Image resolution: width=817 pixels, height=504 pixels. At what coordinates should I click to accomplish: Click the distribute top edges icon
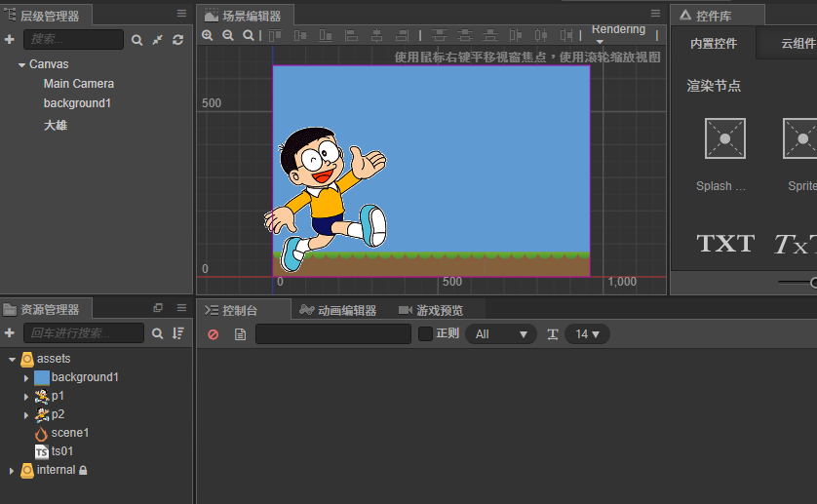(440, 35)
